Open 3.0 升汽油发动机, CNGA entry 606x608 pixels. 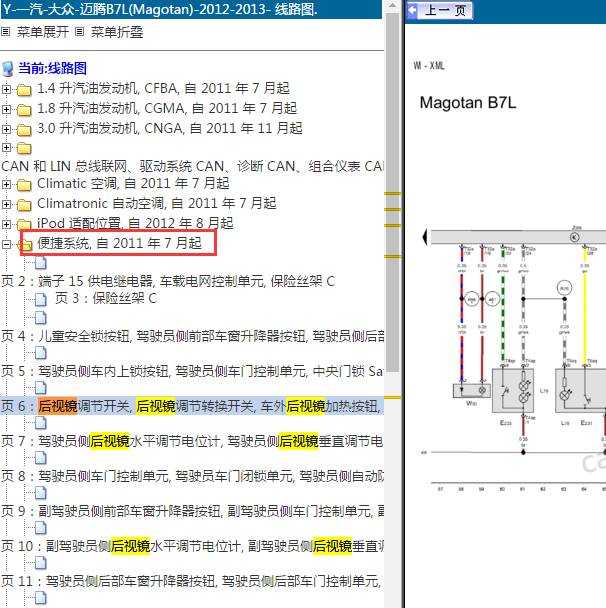point(169,128)
